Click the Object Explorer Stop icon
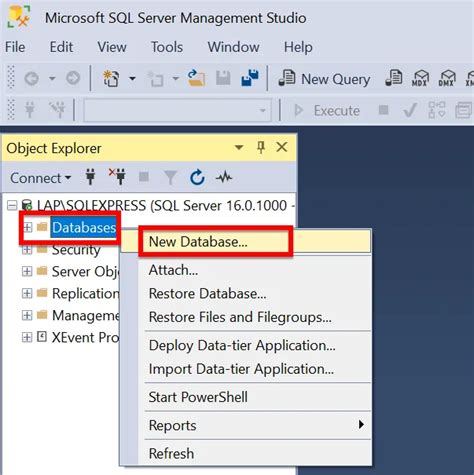Viewport: 474px width, 475px height. point(144,177)
